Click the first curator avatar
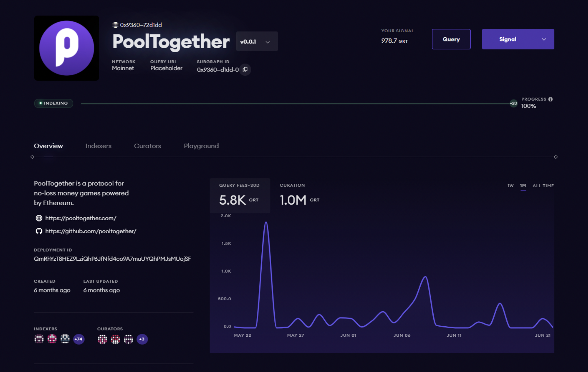 pyautogui.click(x=102, y=339)
